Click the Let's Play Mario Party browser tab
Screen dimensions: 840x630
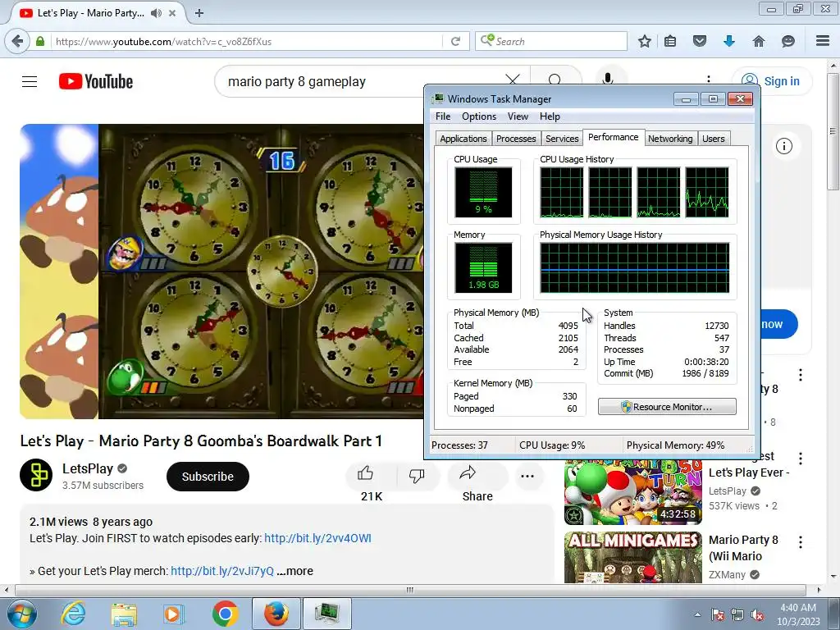coord(98,13)
